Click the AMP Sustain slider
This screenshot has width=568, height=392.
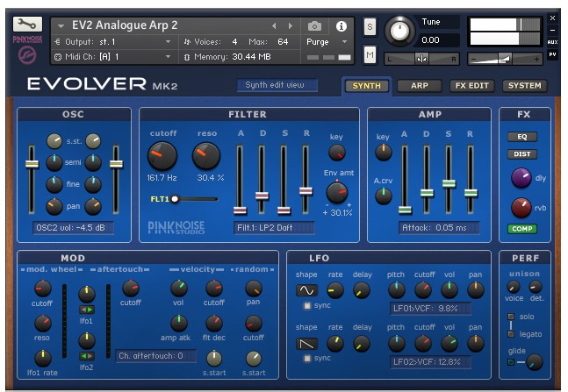(449, 179)
